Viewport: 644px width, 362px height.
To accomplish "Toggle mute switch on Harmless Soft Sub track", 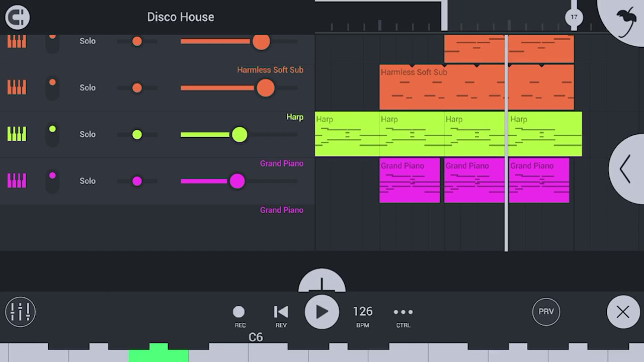I will 52,87.
